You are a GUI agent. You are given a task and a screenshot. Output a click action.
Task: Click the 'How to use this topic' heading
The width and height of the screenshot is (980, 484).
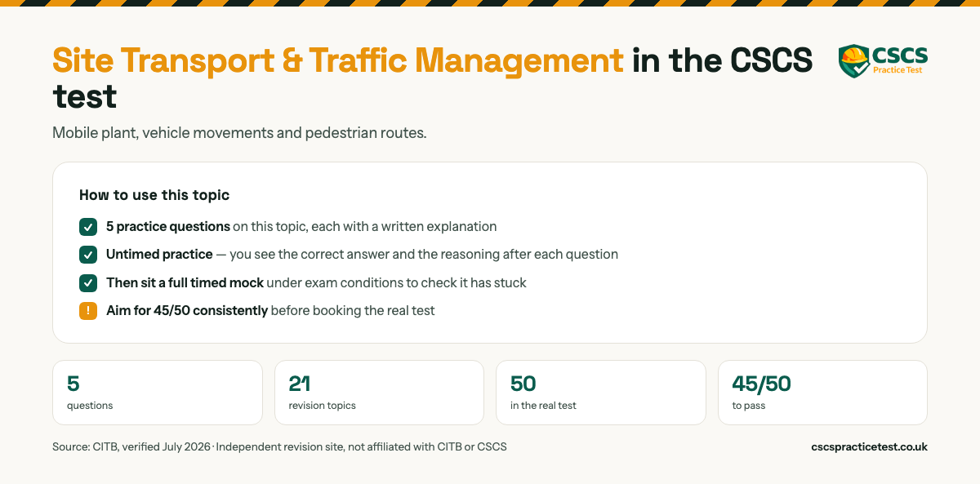pos(154,195)
